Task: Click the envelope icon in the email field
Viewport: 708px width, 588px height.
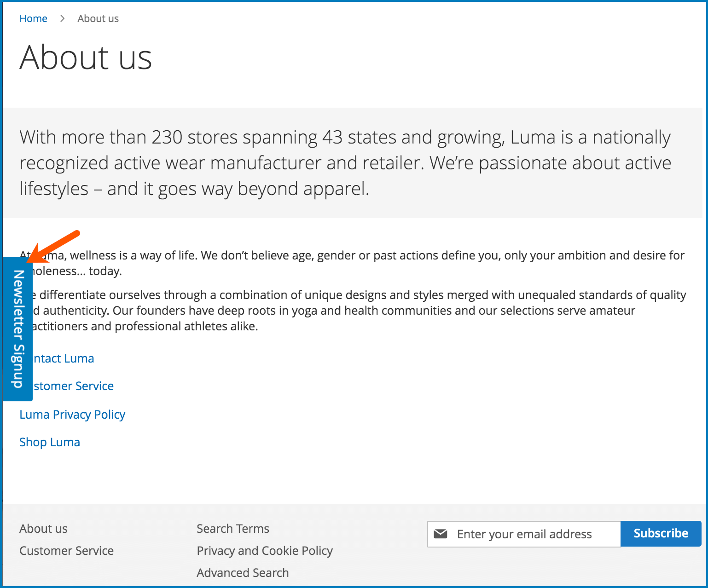Action: (441, 534)
